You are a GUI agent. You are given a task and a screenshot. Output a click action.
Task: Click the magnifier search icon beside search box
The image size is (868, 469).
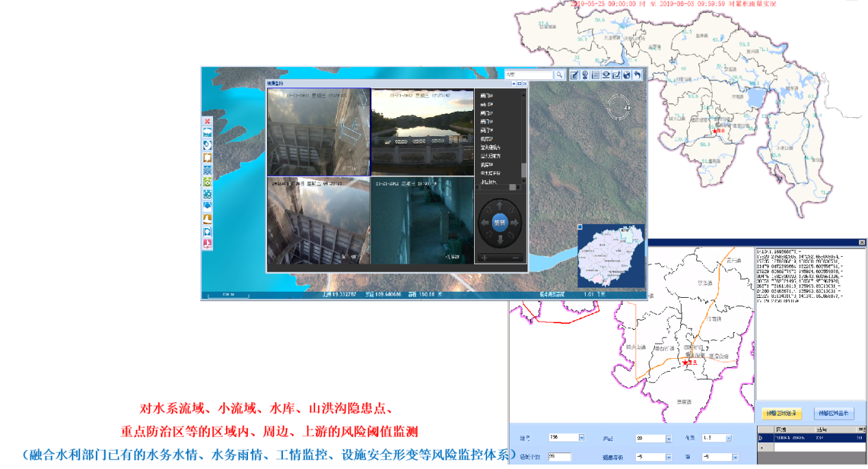pyautogui.click(x=559, y=75)
